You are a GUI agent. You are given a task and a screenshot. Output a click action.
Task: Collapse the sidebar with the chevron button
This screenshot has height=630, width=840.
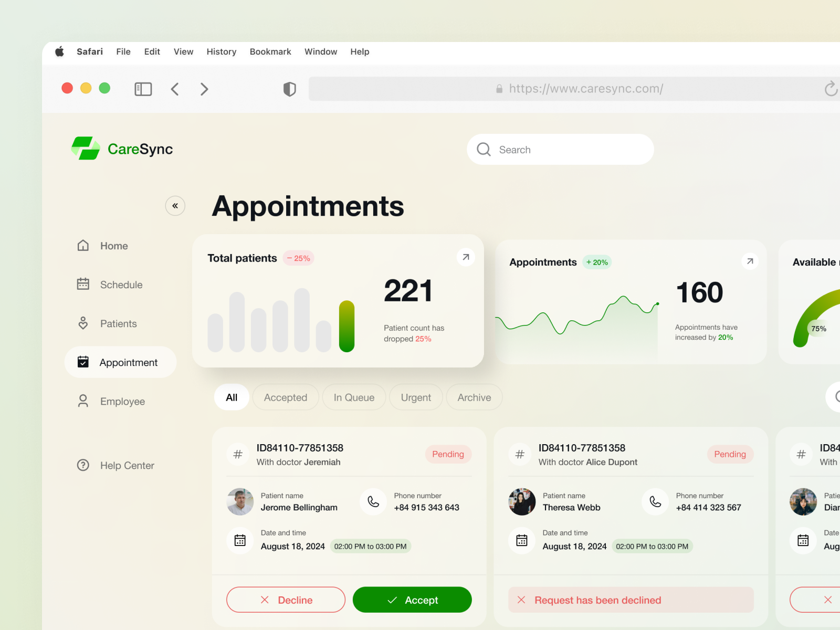tap(175, 206)
